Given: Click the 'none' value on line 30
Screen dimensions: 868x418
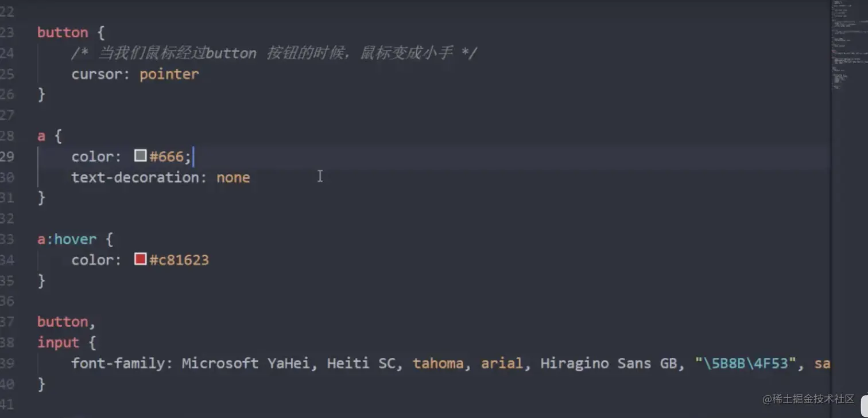Looking at the screenshot, I should point(233,177).
